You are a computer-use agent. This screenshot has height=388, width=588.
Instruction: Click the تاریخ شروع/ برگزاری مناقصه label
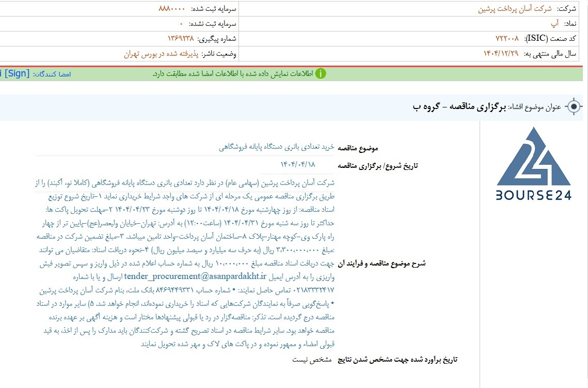pos(377,166)
